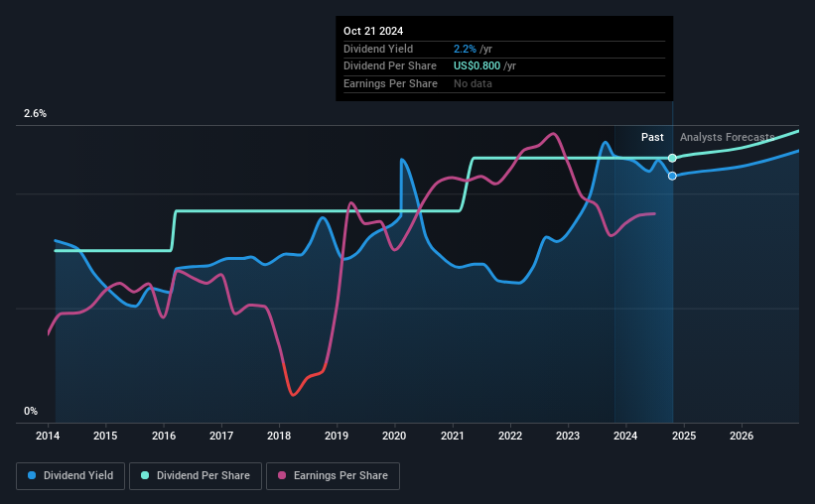Click the 2026 x-axis label

click(742, 436)
